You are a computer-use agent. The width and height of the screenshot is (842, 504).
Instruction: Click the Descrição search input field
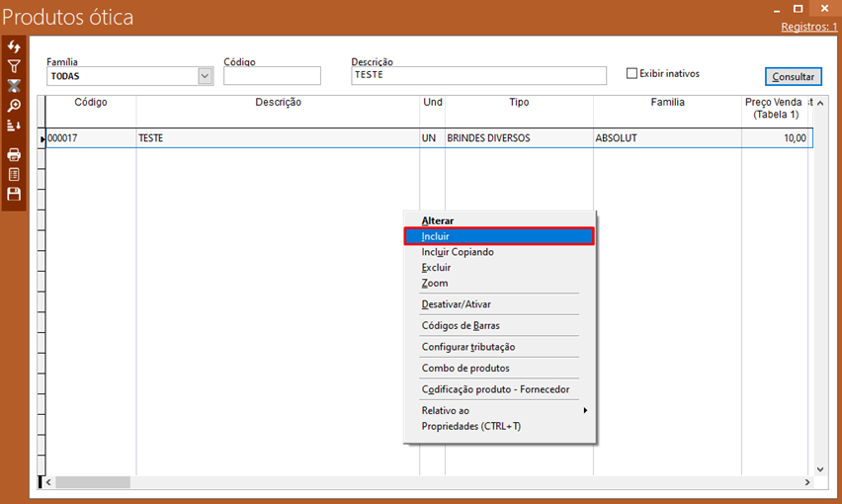coord(478,75)
